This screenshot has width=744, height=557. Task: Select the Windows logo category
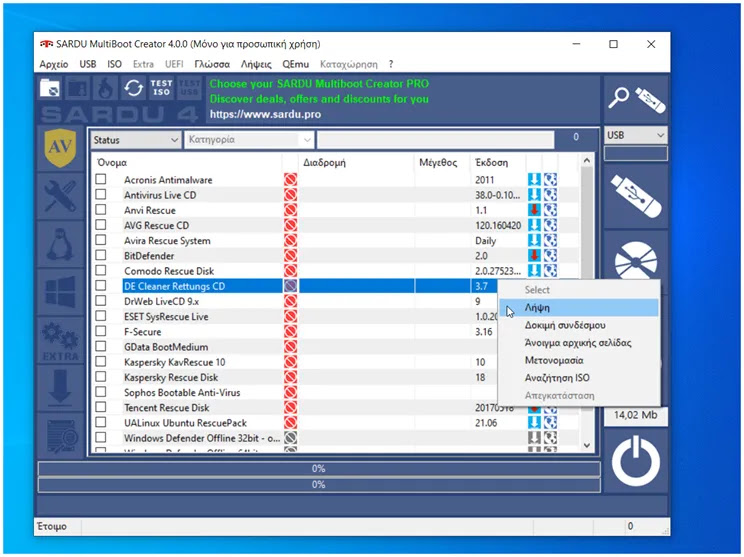[60, 291]
